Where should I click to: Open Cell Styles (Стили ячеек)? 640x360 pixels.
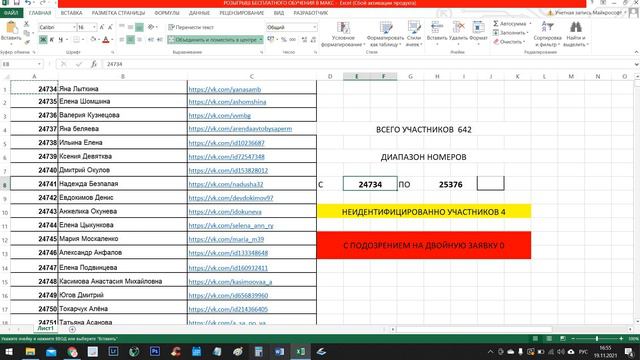(x=414, y=34)
